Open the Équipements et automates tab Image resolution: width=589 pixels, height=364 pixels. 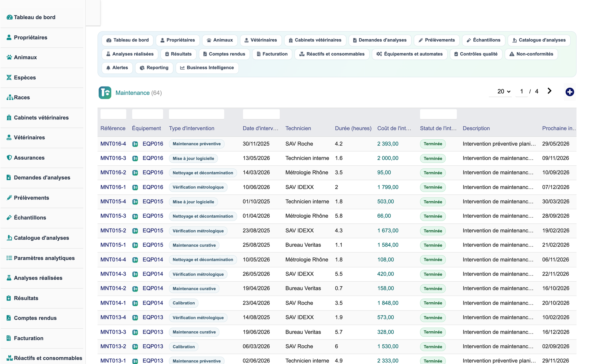(410, 54)
